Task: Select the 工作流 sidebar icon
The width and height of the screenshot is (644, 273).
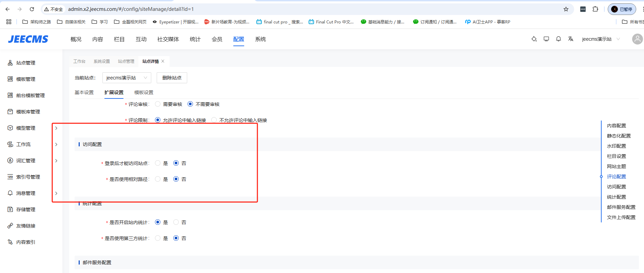Action: (10, 144)
